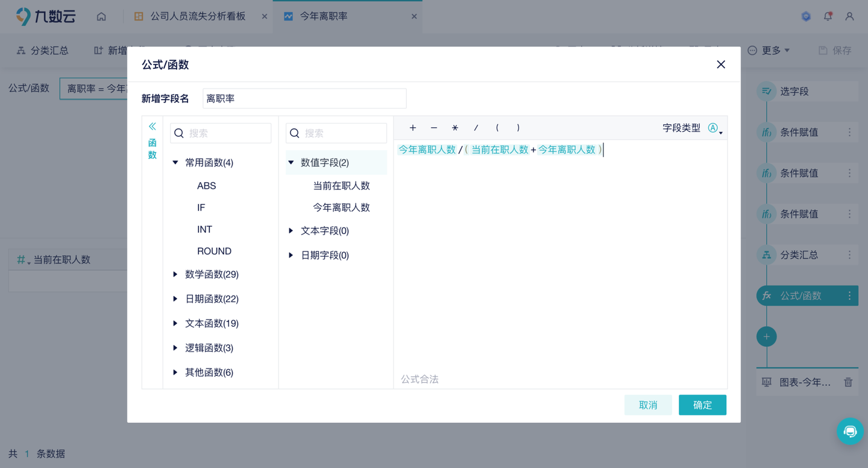Click the 确定 button
The image size is (868, 468).
702,405
